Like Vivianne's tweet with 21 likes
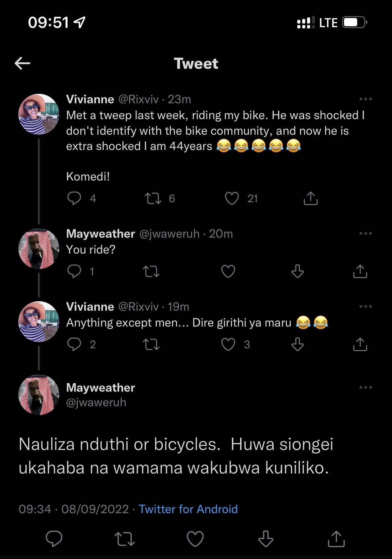Screen dimensions: 392x559 click(x=232, y=198)
